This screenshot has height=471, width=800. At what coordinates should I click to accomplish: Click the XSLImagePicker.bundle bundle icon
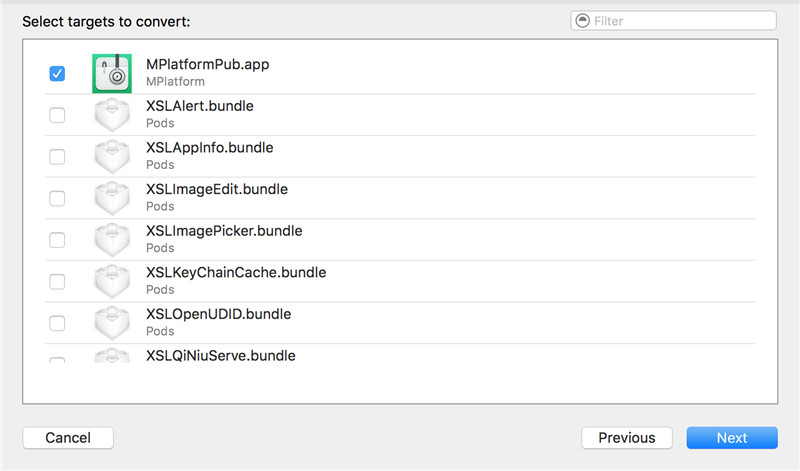point(112,240)
